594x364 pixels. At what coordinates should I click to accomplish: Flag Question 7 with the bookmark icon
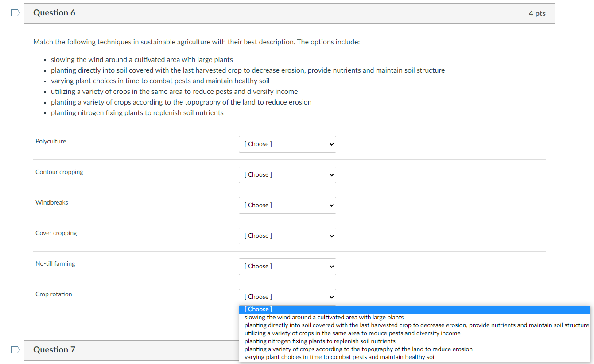(x=16, y=350)
